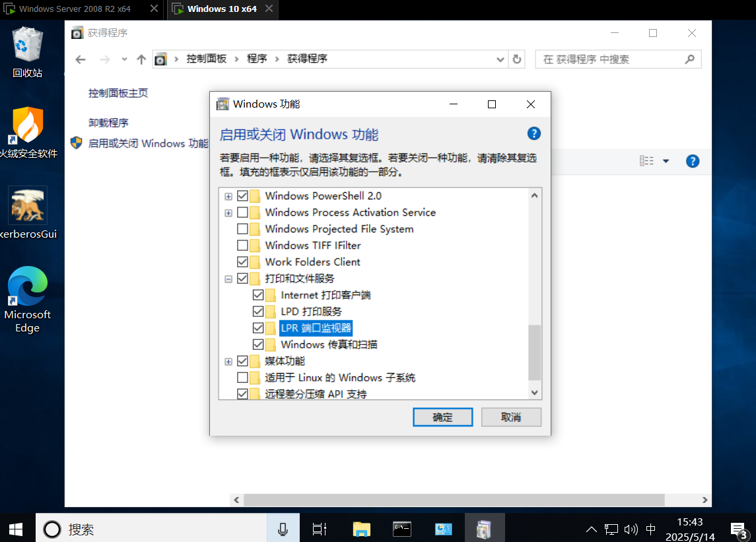Click 确定 button in Windows Features
The height and width of the screenshot is (542, 756).
(x=442, y=417)
